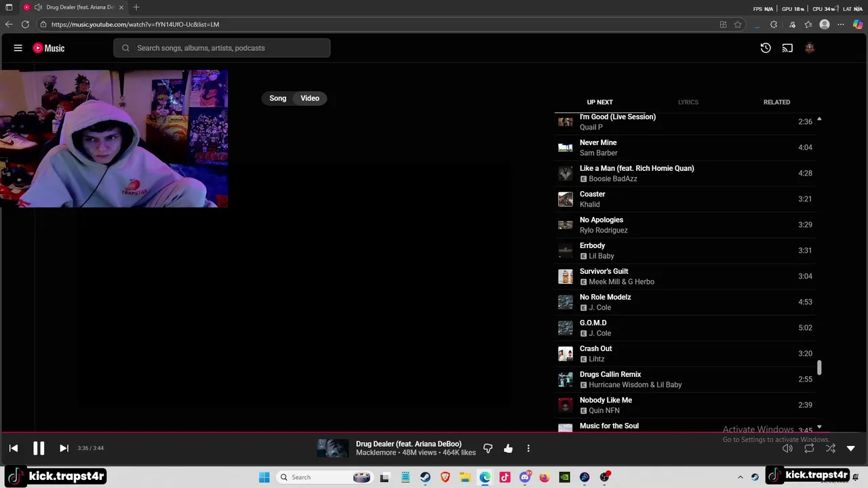Play No Apologies by Rylo Rodriguez

pyautogui.click(x=686, y=225)
